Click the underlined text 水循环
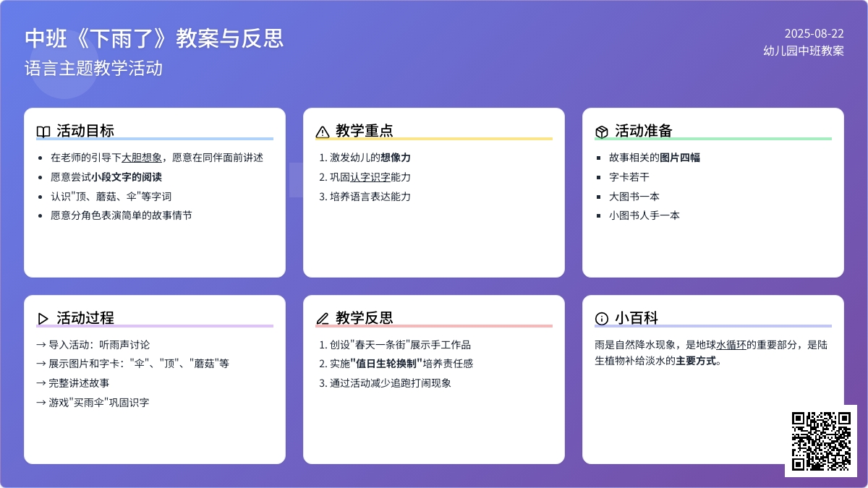 click(731, 345)
